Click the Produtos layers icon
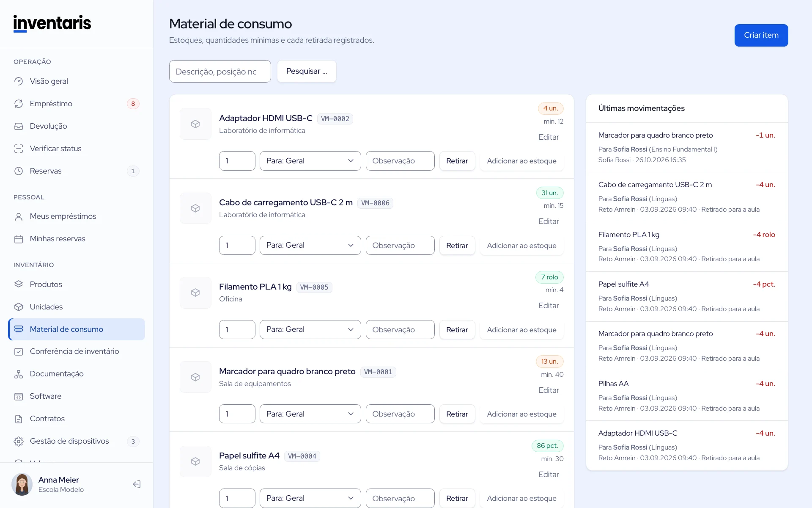 pos(19,284)
